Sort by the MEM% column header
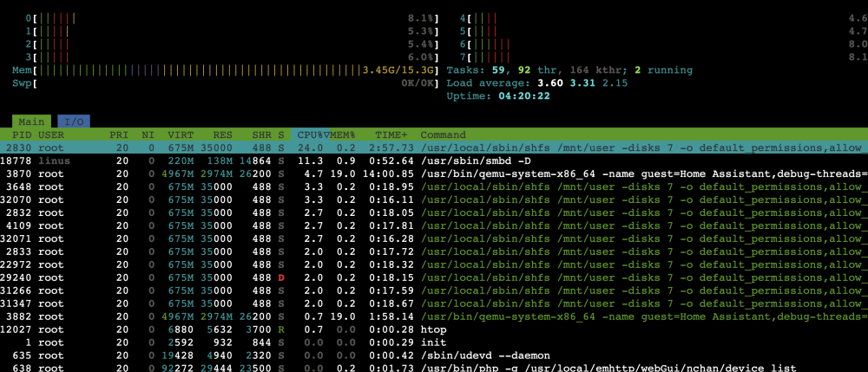The image size is (868, 372). [x=343, y=135]
